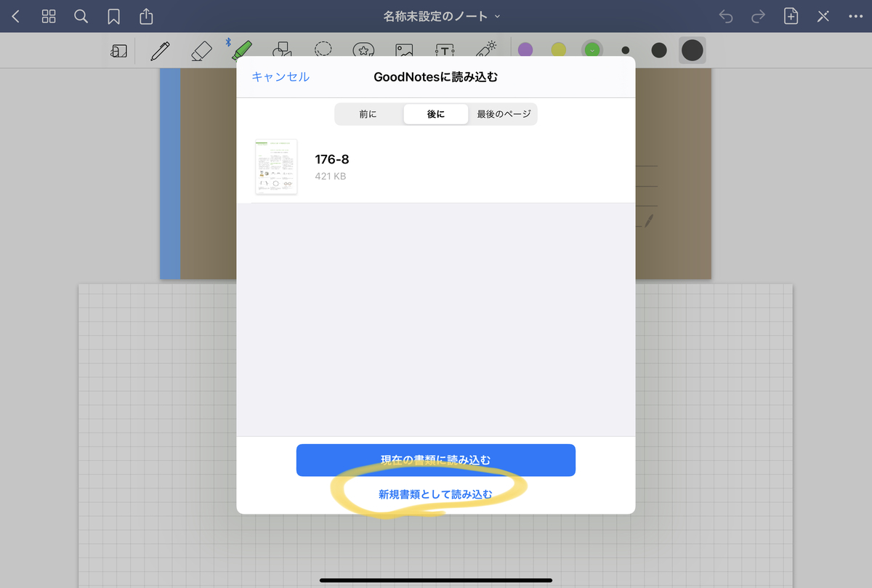This screenshot has width=872, height=588.
Task: Open the Shapes tool
Action: click(283, 50)
